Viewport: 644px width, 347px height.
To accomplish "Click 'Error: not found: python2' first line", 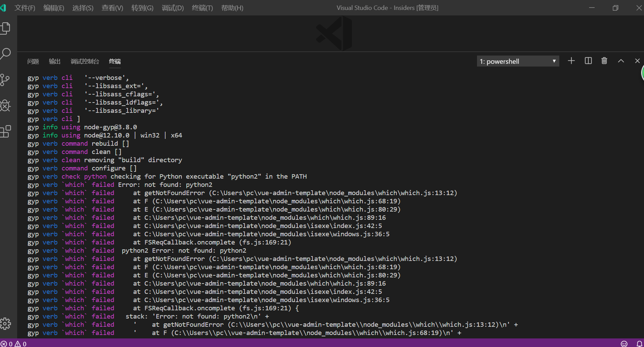I will pos(165,185).
